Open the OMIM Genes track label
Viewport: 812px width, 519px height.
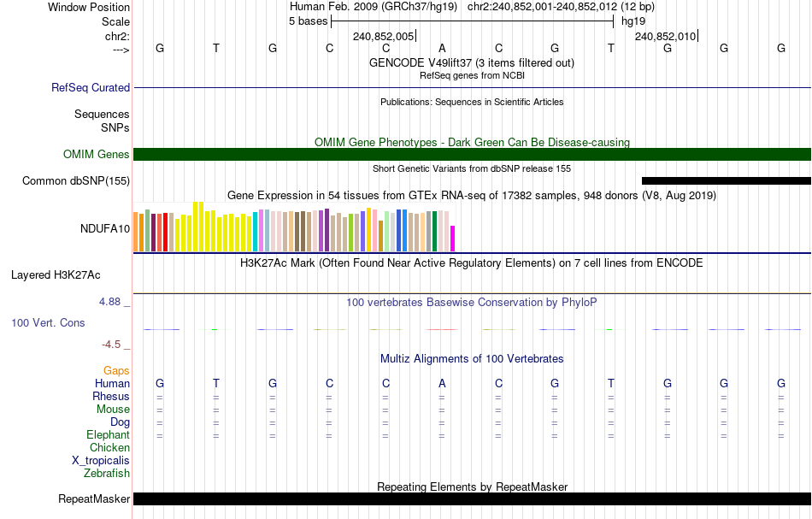tap(96, 155)
